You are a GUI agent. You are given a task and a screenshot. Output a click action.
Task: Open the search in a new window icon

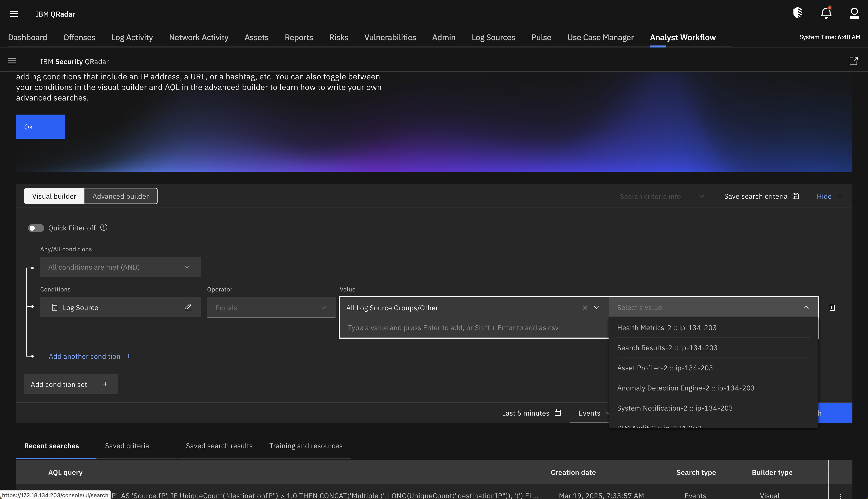(x=853, y=61)
